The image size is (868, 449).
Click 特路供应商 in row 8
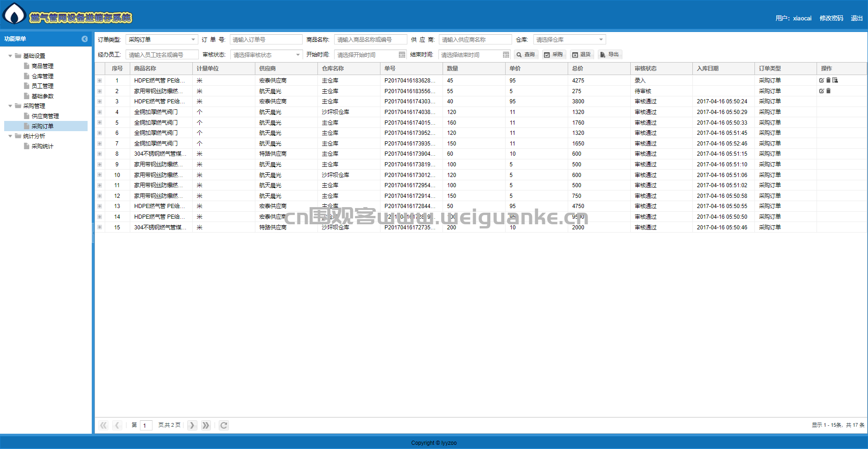(273, 154)
